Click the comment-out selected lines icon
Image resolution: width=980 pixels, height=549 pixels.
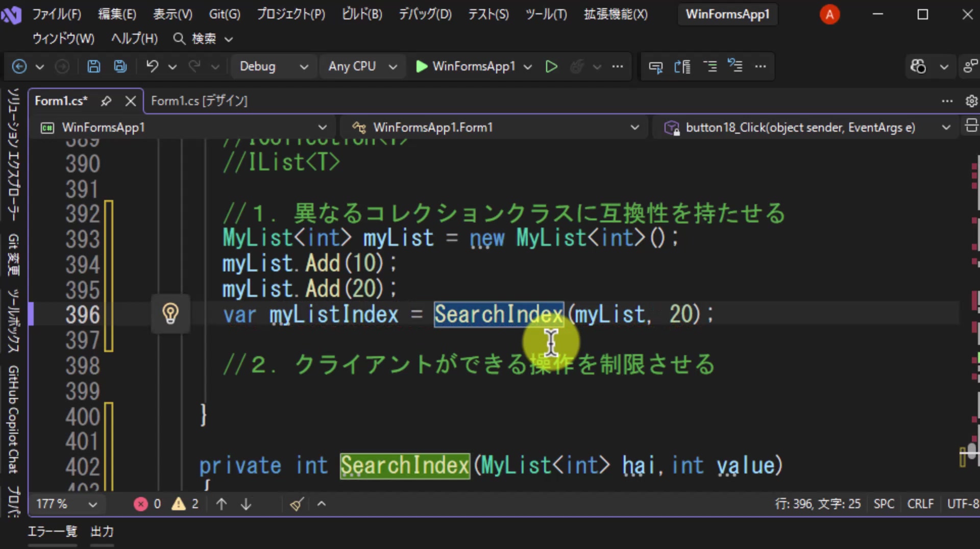click(x=709, y=66)
